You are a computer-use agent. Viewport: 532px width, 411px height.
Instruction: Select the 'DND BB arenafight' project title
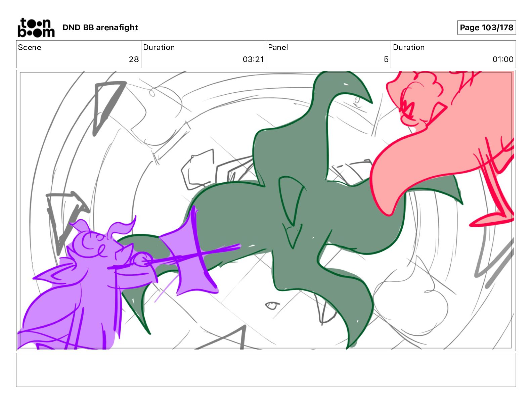point(100,28)
